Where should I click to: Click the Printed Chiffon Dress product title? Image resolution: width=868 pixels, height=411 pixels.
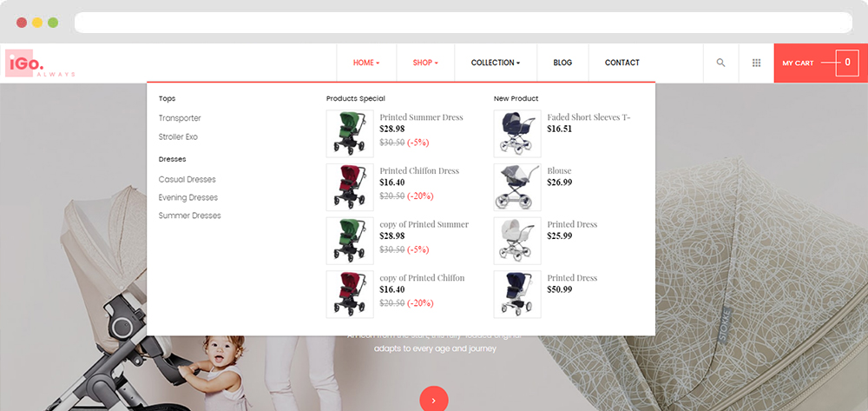(419, 171)
